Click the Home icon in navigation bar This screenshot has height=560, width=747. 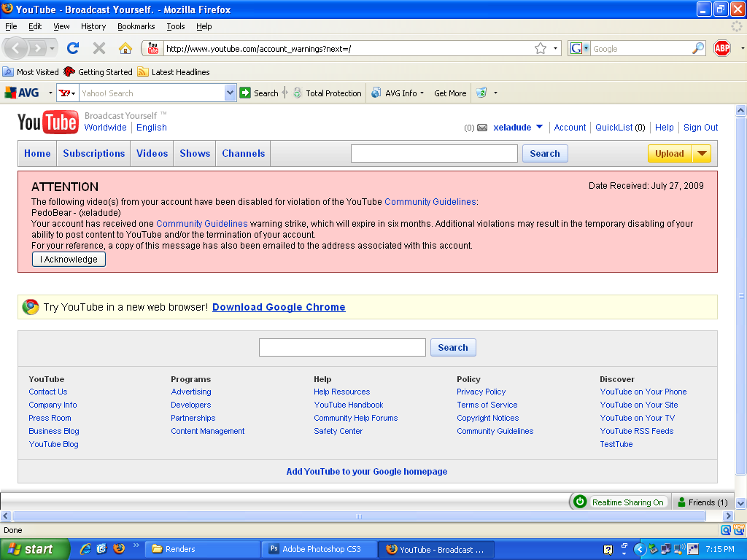(125, 48)
